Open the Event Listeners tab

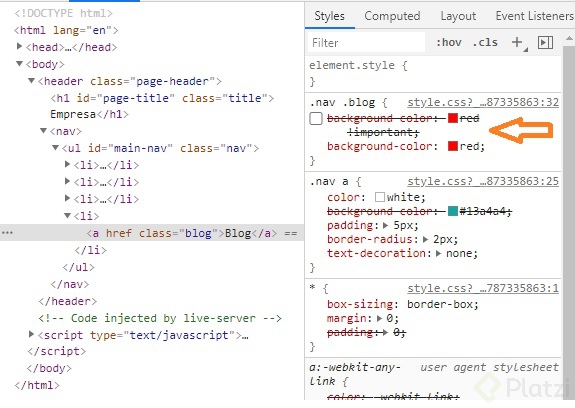click(x=534, y=16)
